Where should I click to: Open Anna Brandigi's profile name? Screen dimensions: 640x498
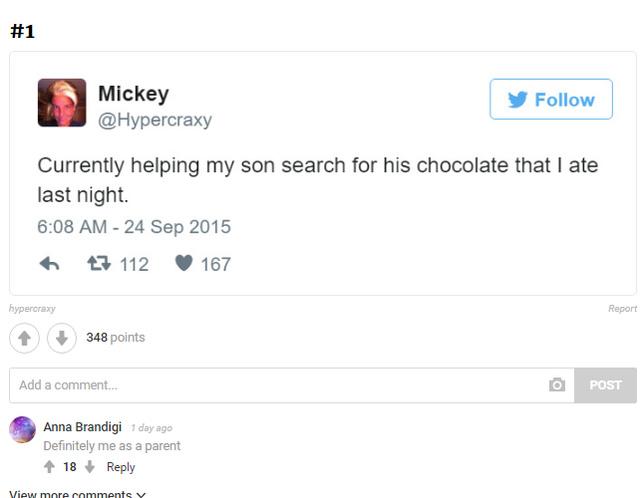pos(83,427)
